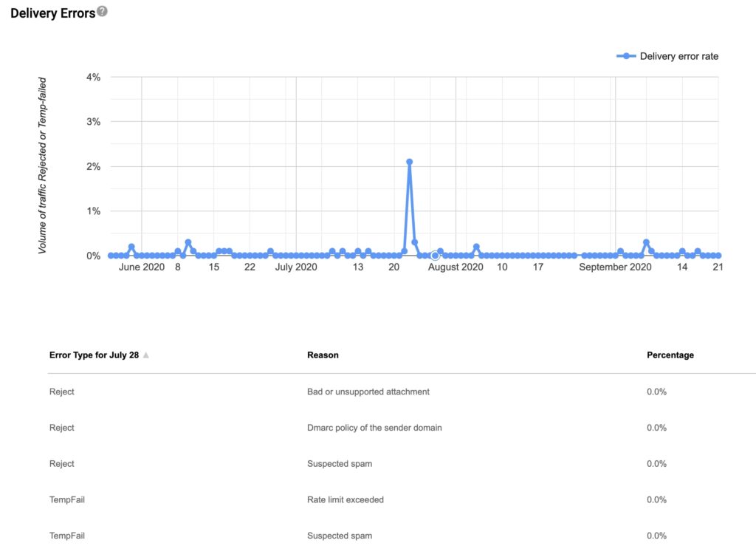756x557 pixels.
Task: Click the Reason column header
Action: point(323,355)
